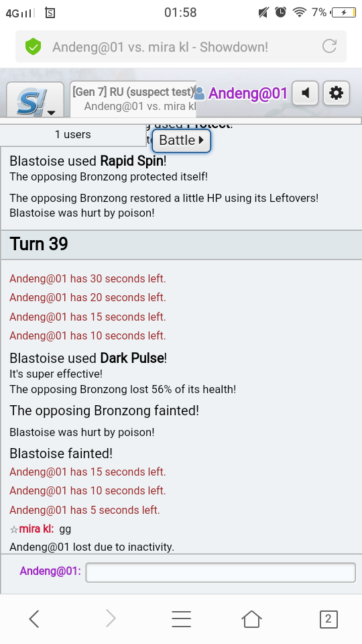Show open tabs counter with 2
The image size is (362, 644).
point(328,619)
